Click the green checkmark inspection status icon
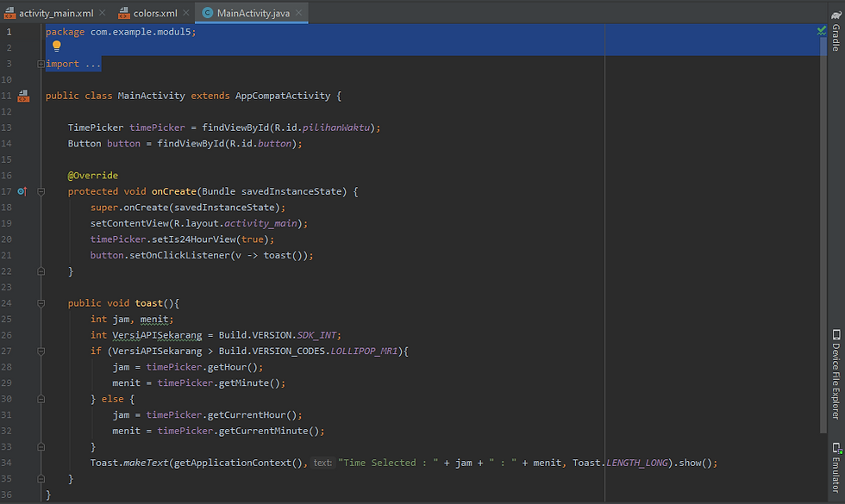 [821, 31]
